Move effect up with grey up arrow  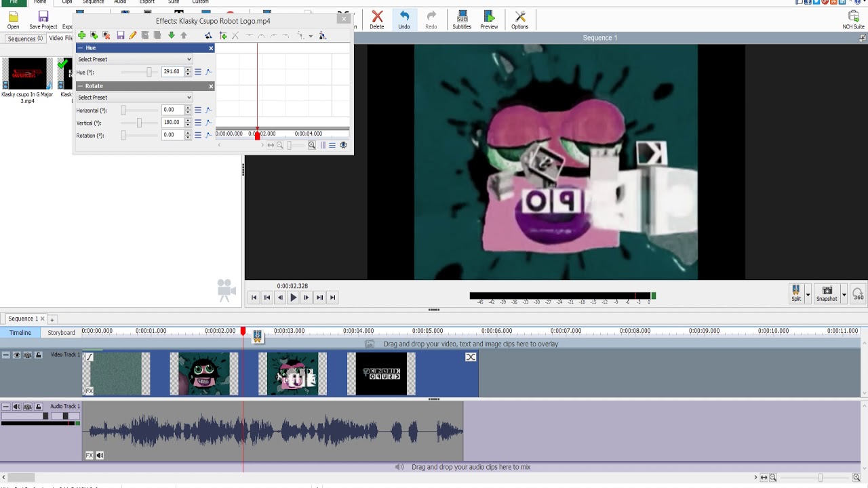click(x=183, y=35)
